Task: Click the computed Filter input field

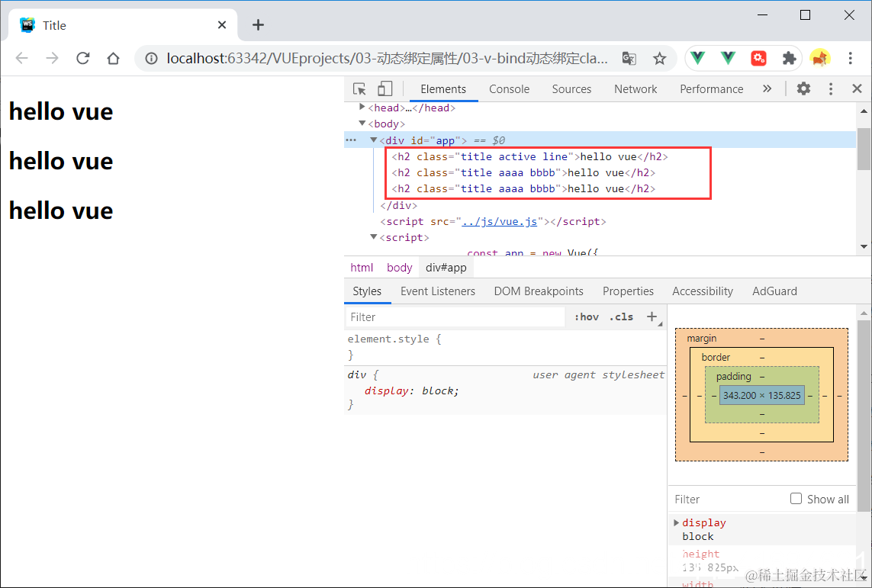Action: click(x=727, y=499)
